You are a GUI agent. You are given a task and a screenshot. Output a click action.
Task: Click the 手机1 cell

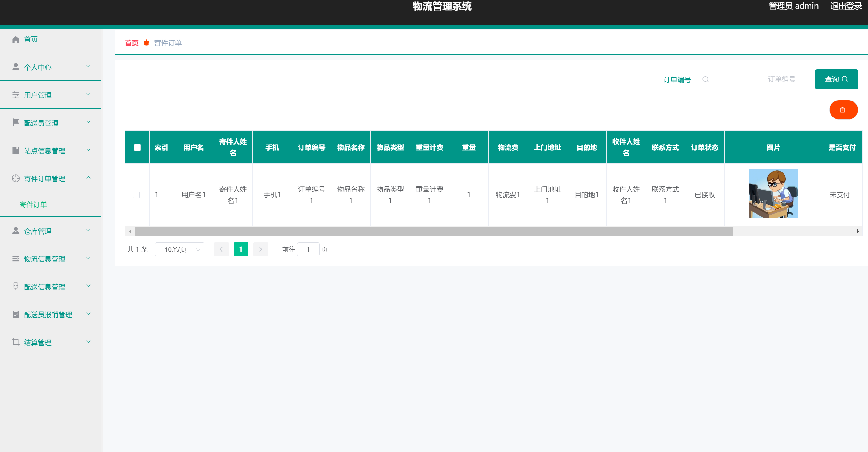point(272,195)
